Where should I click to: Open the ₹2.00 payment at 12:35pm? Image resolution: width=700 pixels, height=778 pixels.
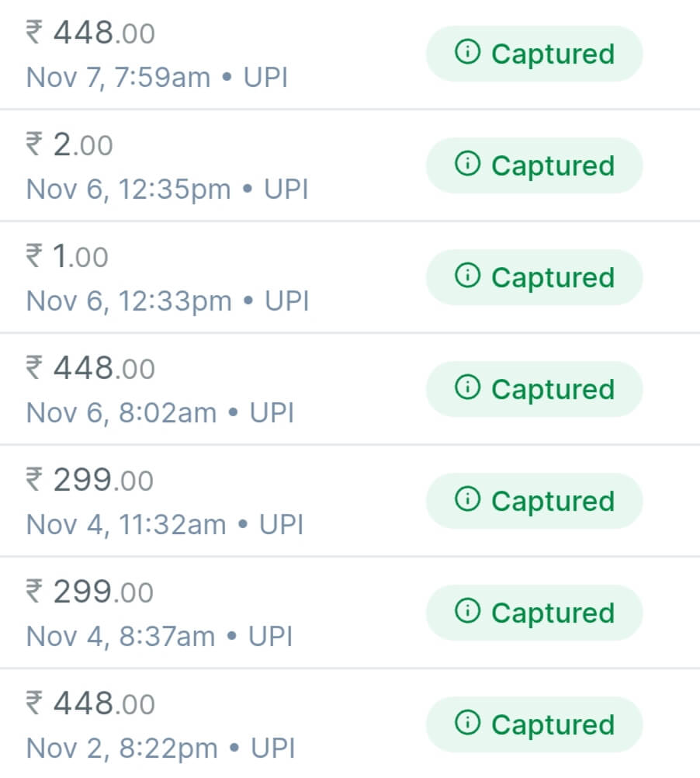(70, 146)
